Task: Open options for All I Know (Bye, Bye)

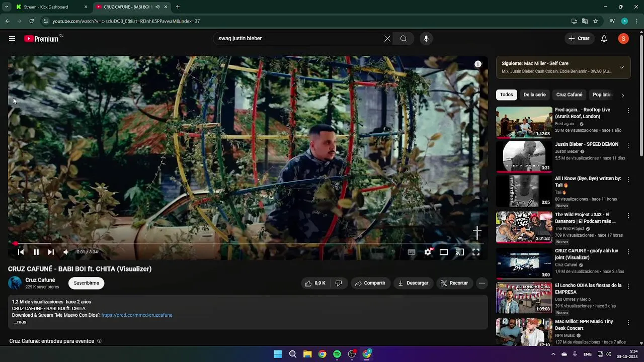Action: 628,179
